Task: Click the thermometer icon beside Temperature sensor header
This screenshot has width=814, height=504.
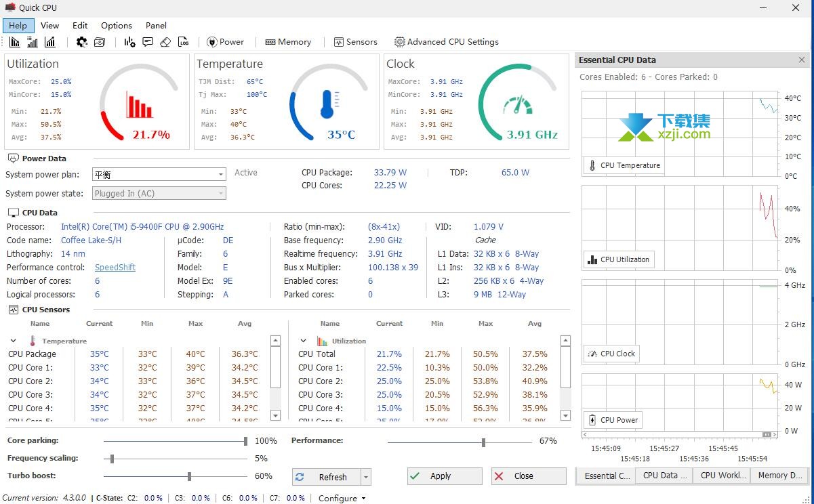Action: (x=33, y=341)
